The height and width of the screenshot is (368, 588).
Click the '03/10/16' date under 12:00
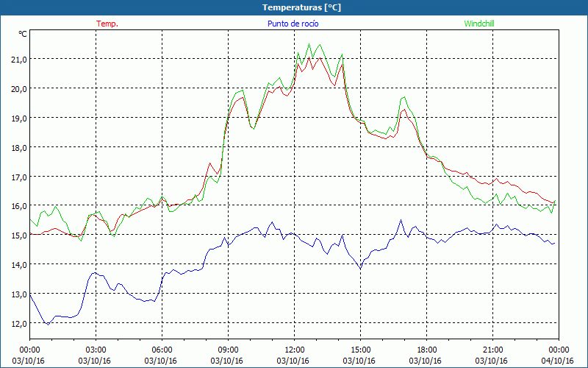coord(293,361)
